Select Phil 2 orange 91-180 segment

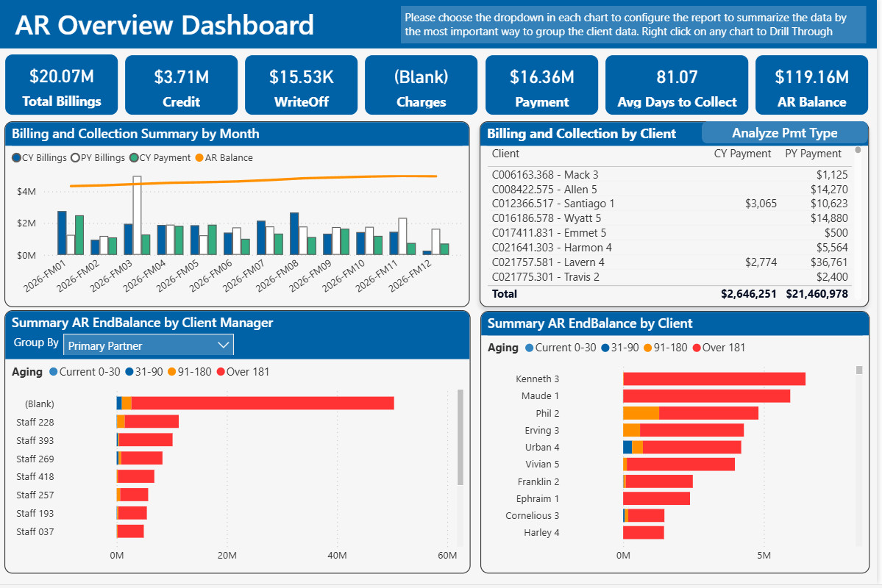coord(641,413)
